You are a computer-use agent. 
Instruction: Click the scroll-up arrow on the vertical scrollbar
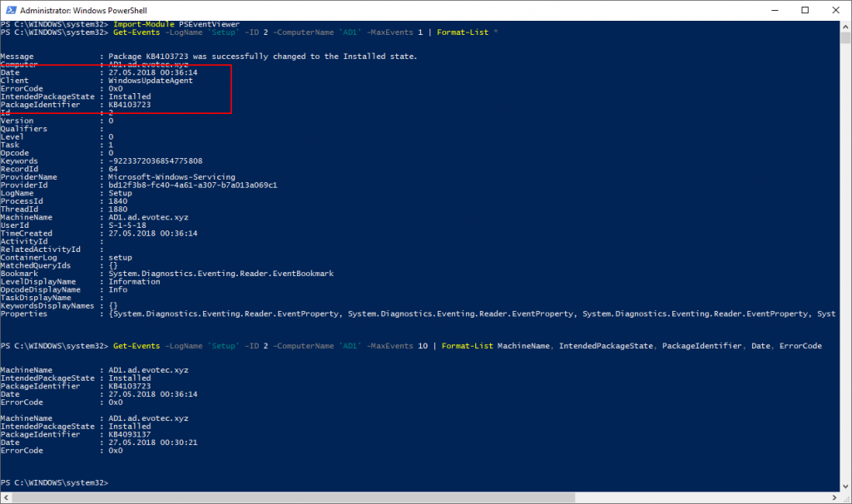pyautogui.click(x=845, y=25)
